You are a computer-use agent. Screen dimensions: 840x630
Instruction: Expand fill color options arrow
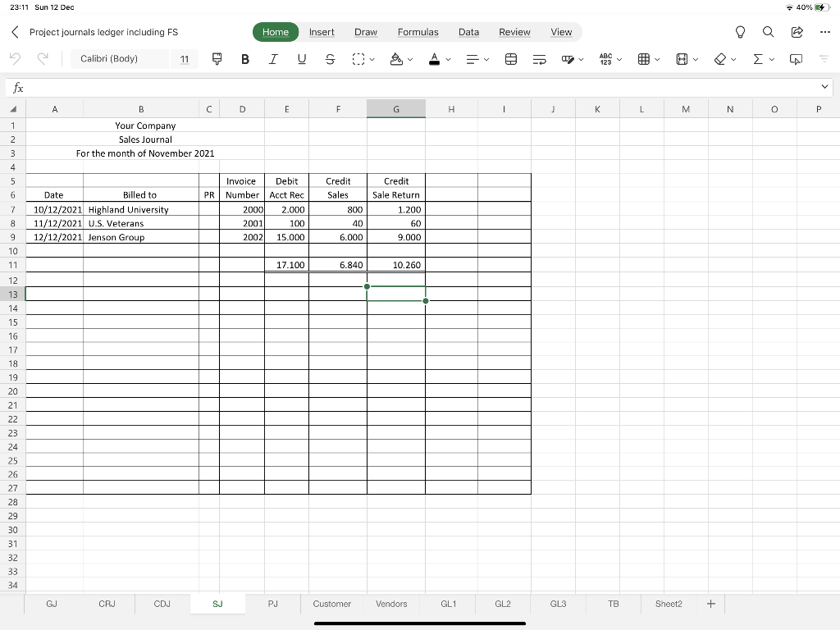point(410,59)
